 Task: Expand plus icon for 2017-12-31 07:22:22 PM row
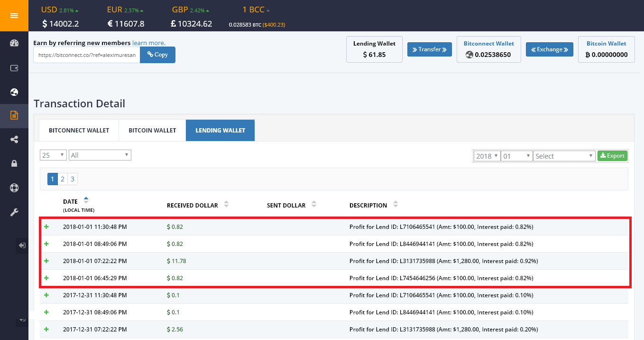(46, 330)
